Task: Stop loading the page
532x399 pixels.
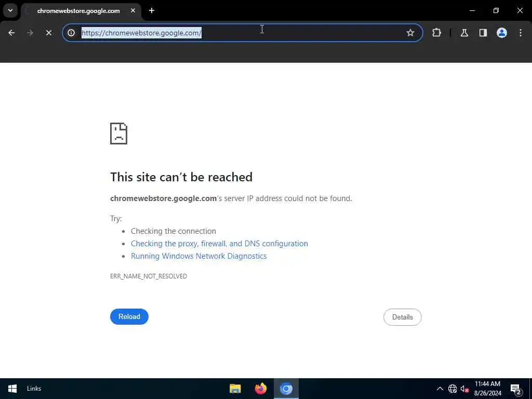Action: [48, 33]
